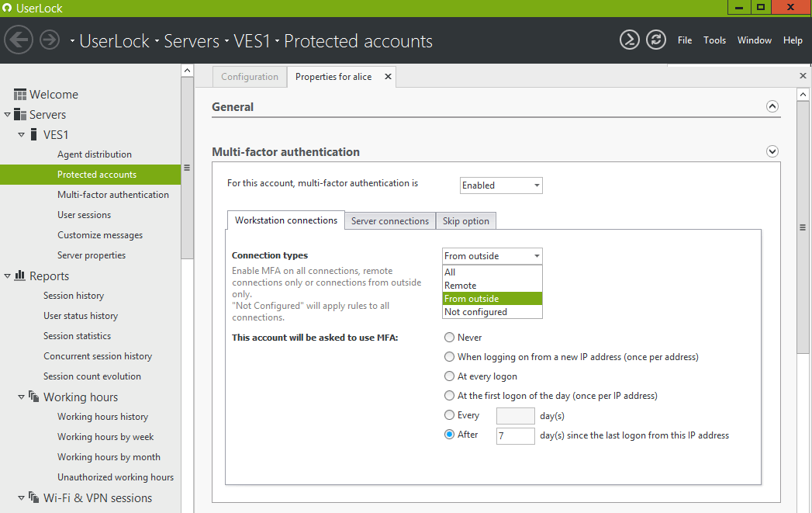This screenshot has height=513, width=812.
Task: Open Multi-factor authentication in sidebar
Action: click(x=113, y=195)
